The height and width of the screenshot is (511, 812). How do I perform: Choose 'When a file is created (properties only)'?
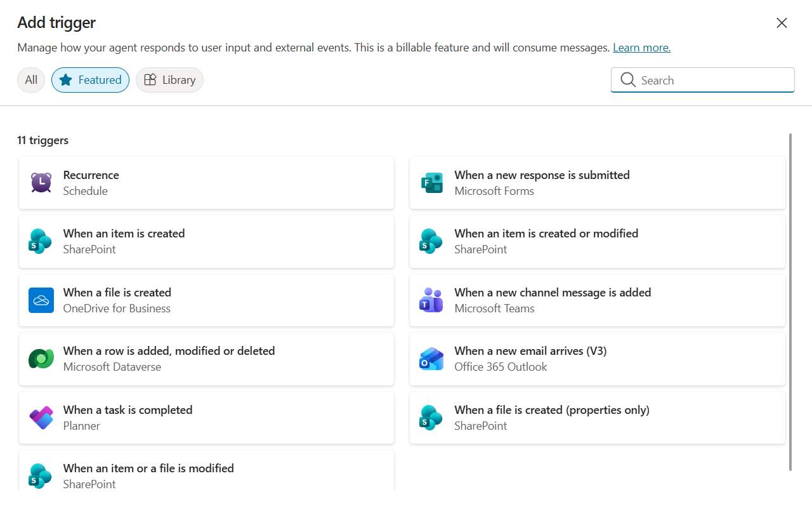(552, 410)
